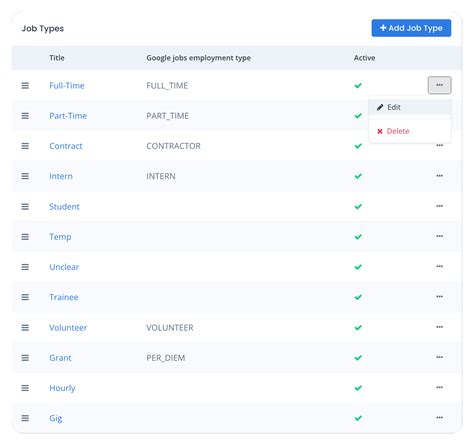Open the three-dot menu for Student

pyautogui.click(x=439, y=206)
